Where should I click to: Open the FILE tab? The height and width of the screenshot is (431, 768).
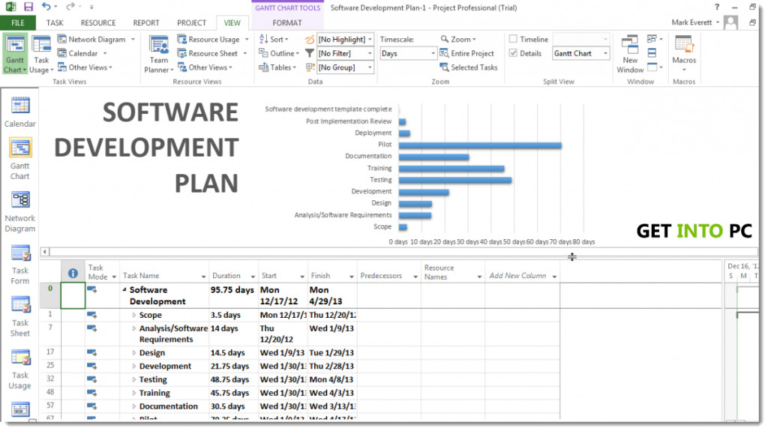click(18, 23)
